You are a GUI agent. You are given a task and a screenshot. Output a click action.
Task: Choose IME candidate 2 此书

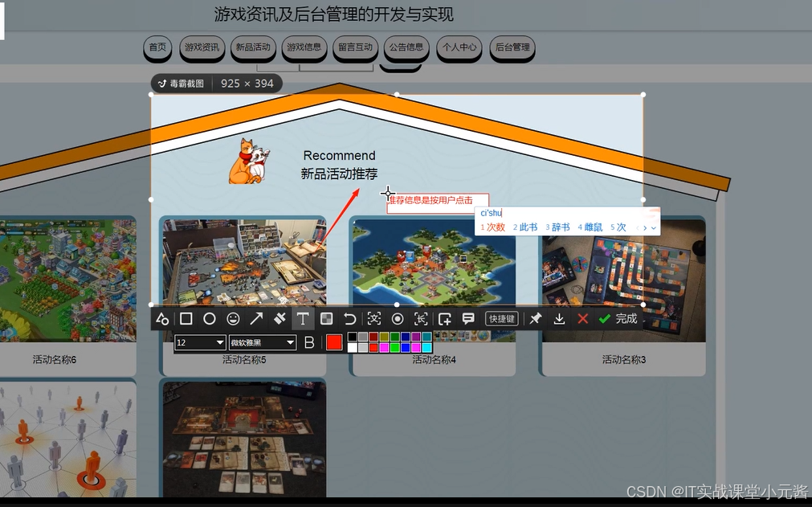pyautogui.click(x=525, y=227)
